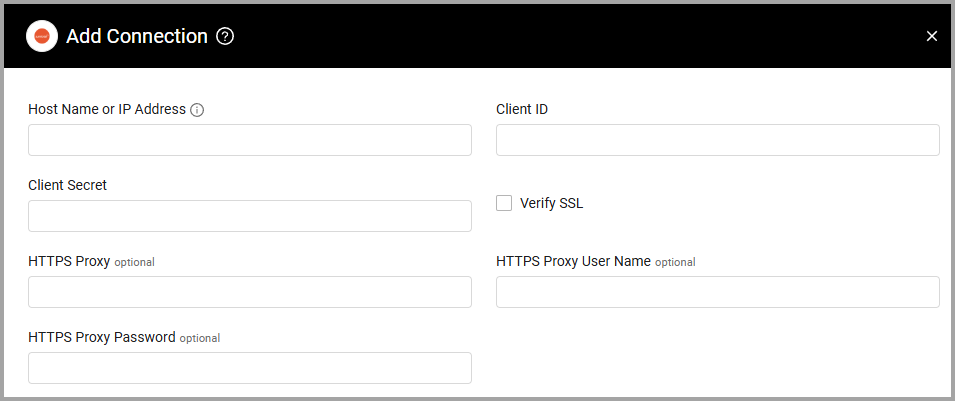Click into the Client ID field
The width and height of the screenshot is (955, 401).
tap(717, 140)
